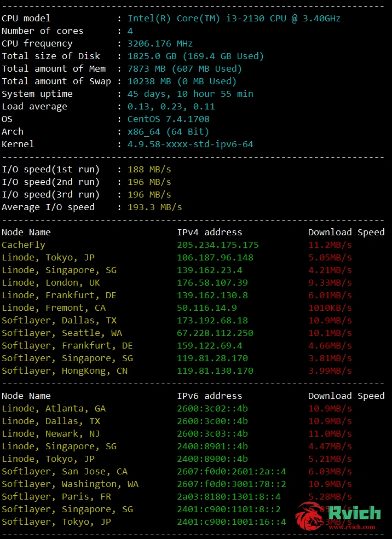Select the Softlayer, Paris, FR node
Screen dimensions: 392x539
click(x=56, y=497)
